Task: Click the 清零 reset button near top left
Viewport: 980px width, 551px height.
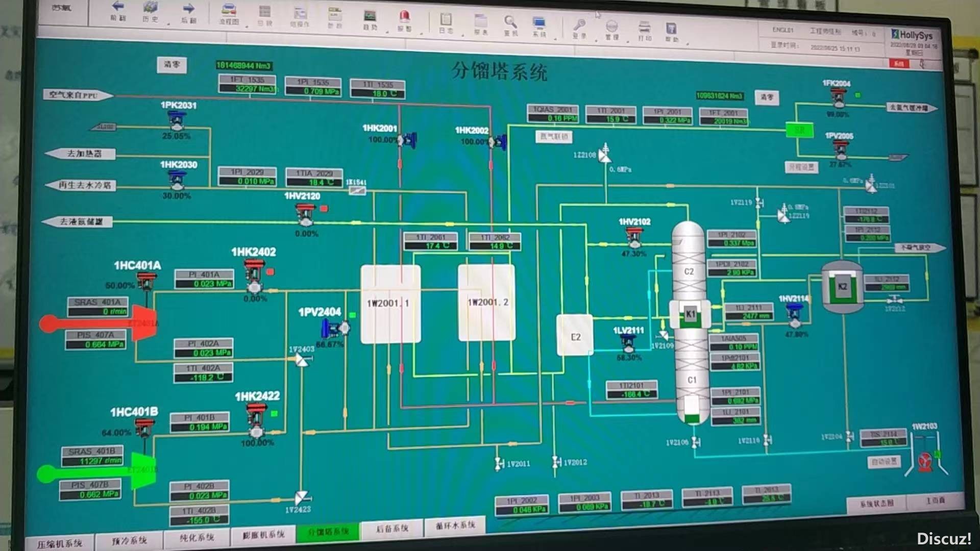Action: [171, 64]
